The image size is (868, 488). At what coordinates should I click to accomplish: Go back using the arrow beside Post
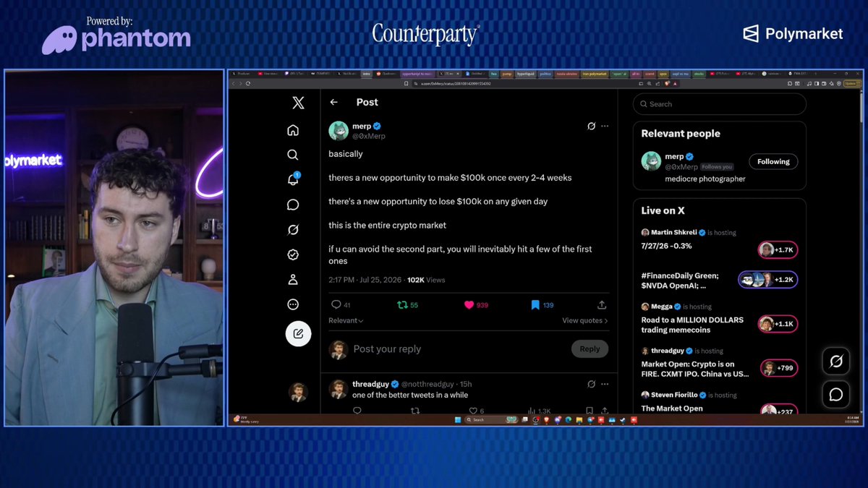point(333,102)
